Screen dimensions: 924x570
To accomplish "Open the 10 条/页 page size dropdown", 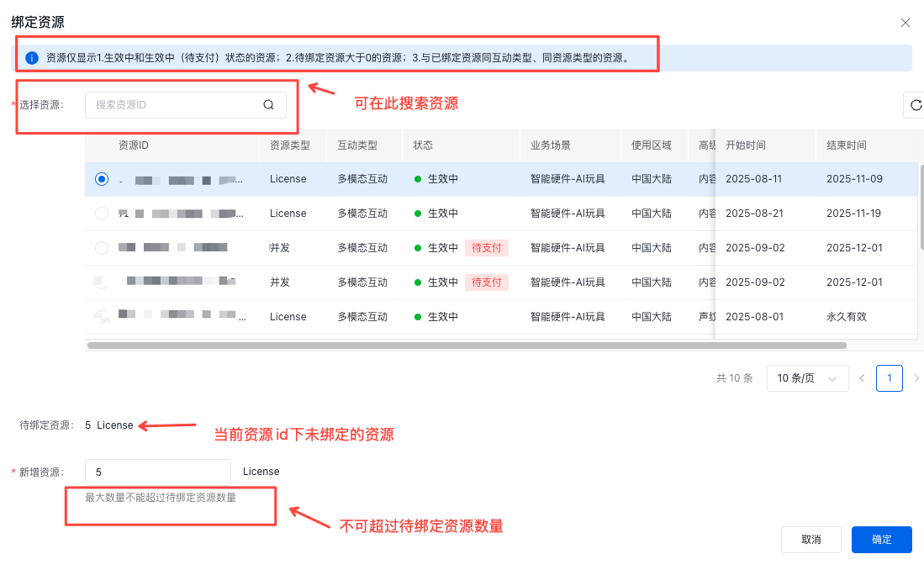I will [806, 378].
